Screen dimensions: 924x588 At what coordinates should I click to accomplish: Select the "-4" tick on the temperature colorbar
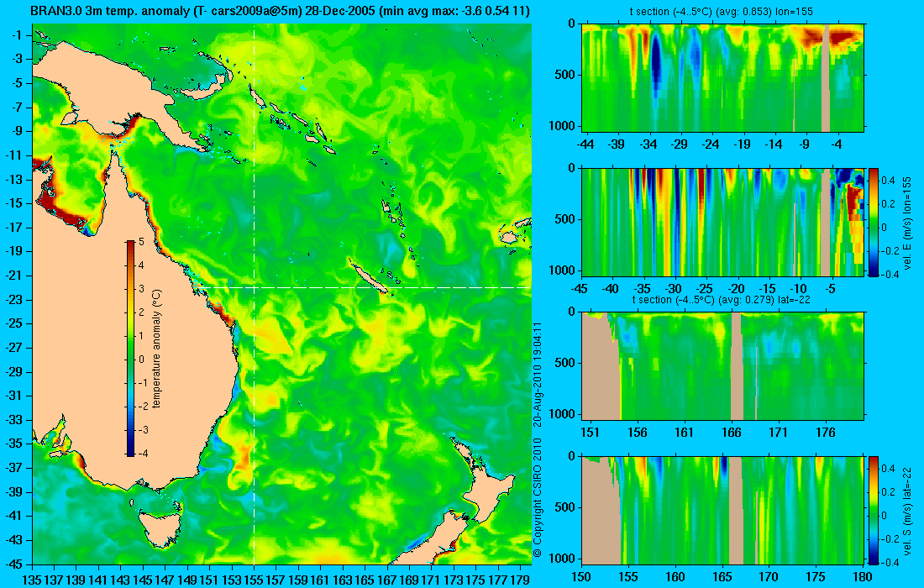141,453
